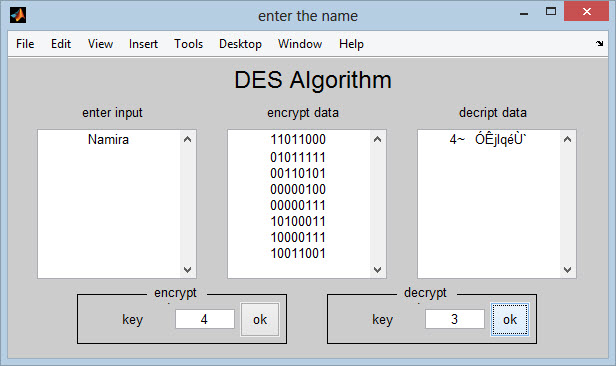Open the Window menu
616x366 pixels.
pyautogui.click(x=300, y=44)
